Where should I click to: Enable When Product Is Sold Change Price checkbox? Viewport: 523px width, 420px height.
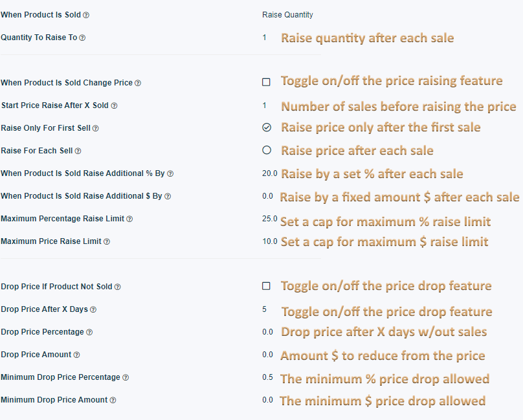[x=266, y=82]
